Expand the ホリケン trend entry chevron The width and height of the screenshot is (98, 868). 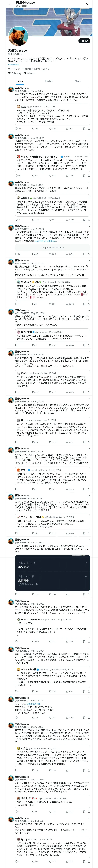coord(86,563)
